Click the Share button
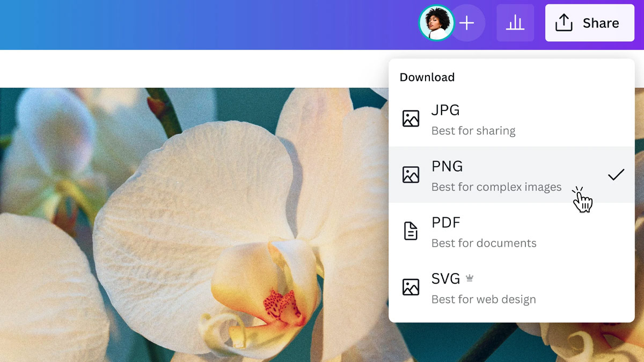The width and height of the screenshot is (644, 362). tap(590, 23)
